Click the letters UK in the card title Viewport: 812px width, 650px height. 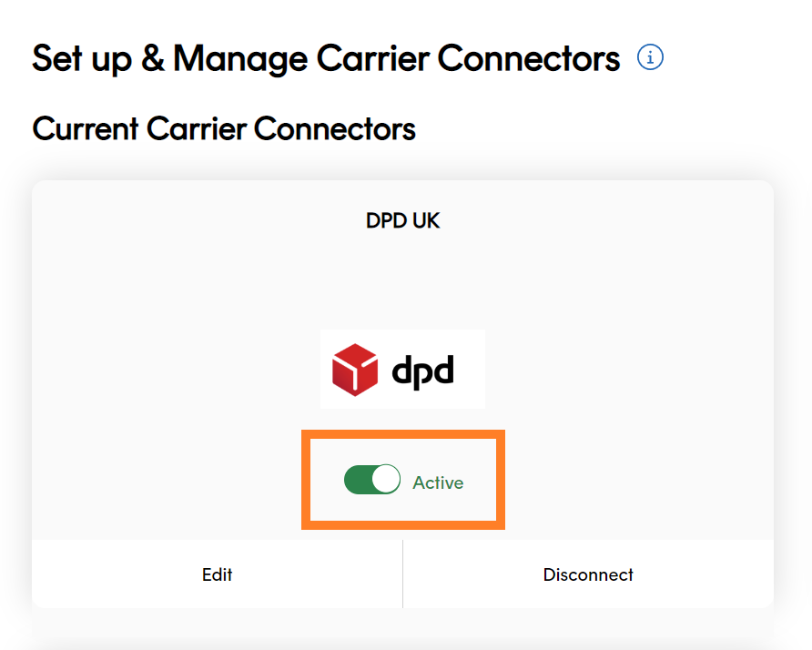pos(426,220)
